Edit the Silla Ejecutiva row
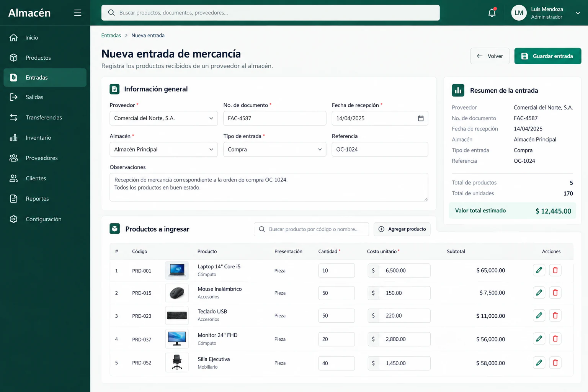The width and height of the screenshot is (588, 392). [x=539, y=363]
